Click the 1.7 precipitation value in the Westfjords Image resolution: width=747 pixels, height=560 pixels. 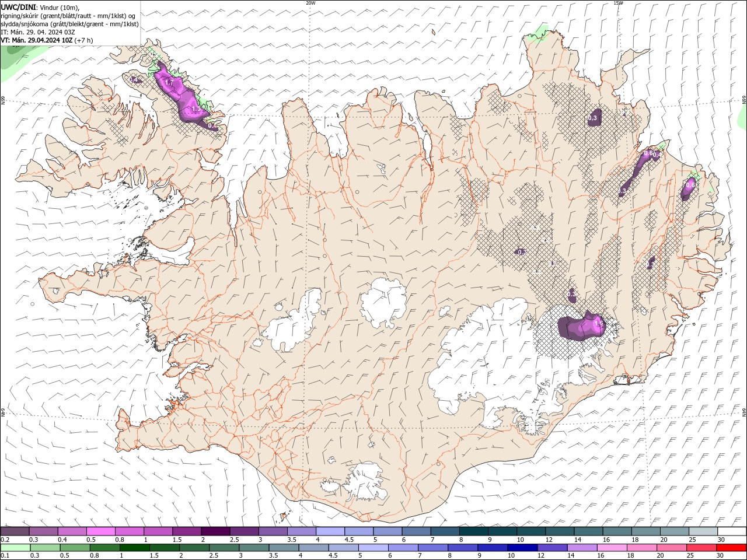click(x=169, y=83)
